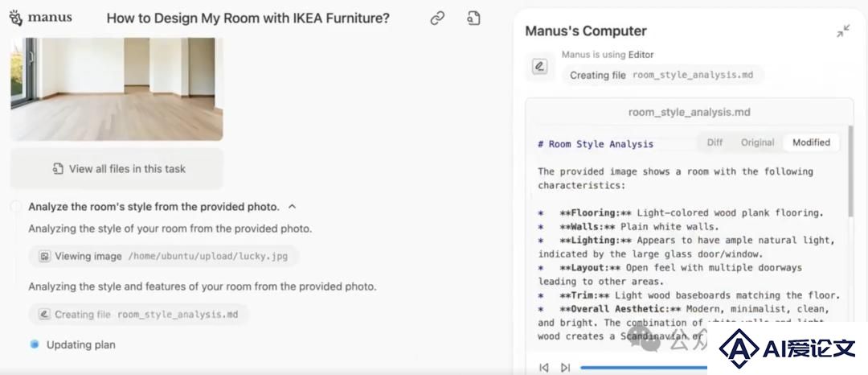Click the Creating file status chip in computer panel
Viewport: 868px width, 375px height.
[x=662, y=76]
